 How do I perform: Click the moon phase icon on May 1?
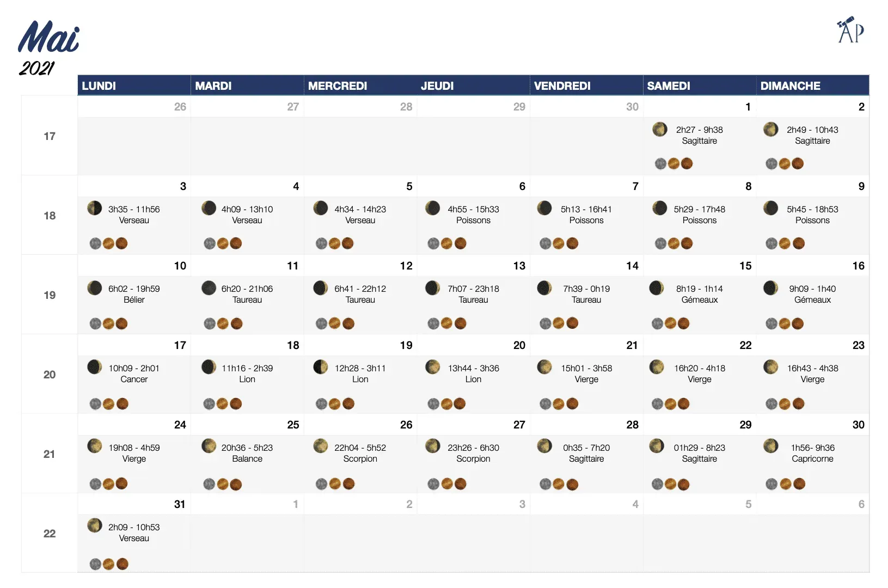pos(660,129)
